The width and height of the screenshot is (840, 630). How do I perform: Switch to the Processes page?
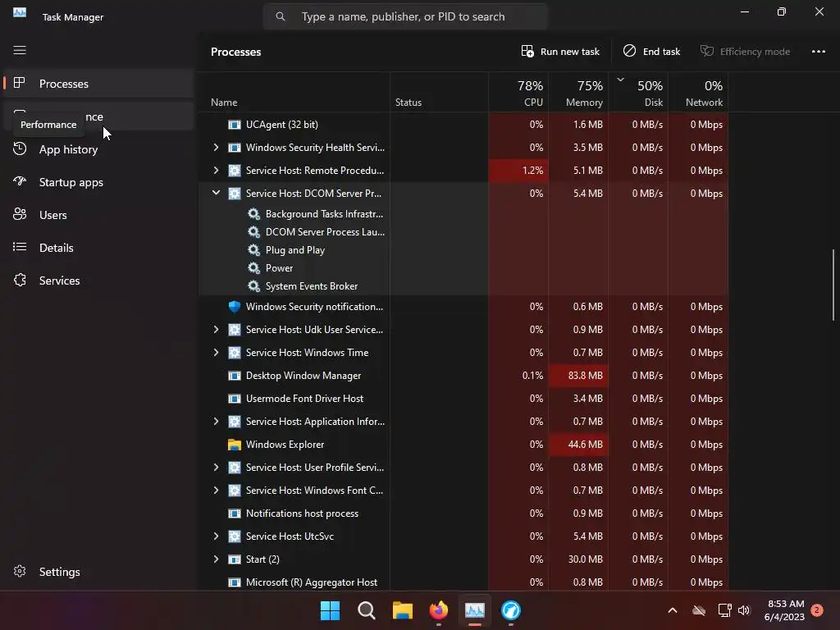point(98,84)
